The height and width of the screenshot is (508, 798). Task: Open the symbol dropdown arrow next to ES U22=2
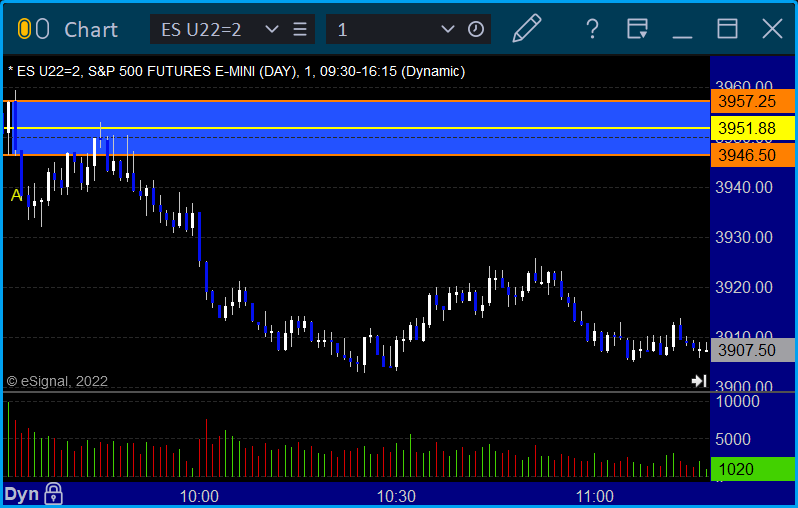(x=272, y=29)
